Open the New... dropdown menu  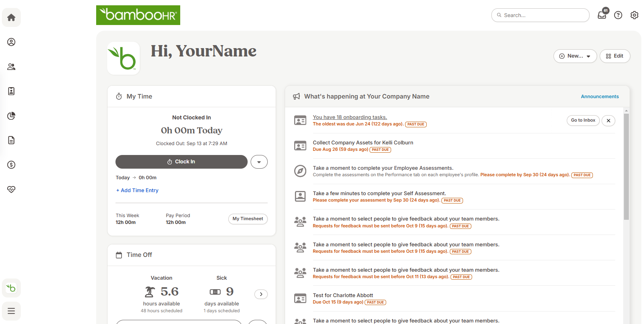coord(575,56)
